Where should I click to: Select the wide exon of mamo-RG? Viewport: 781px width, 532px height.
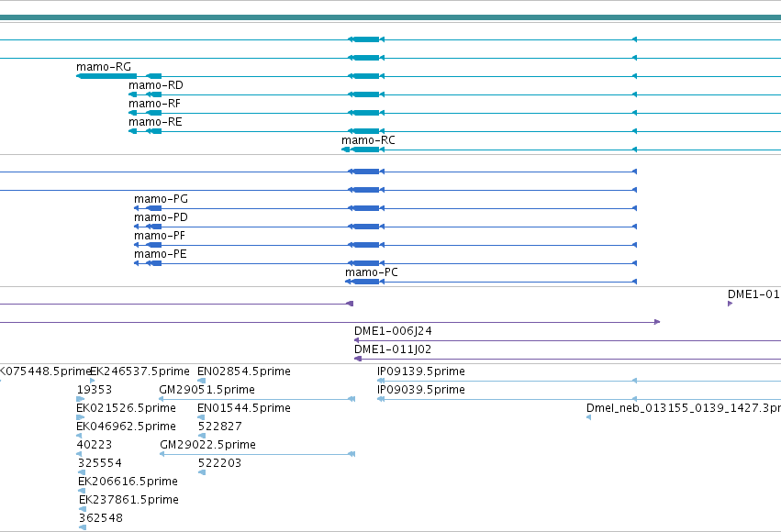[106, 76]
